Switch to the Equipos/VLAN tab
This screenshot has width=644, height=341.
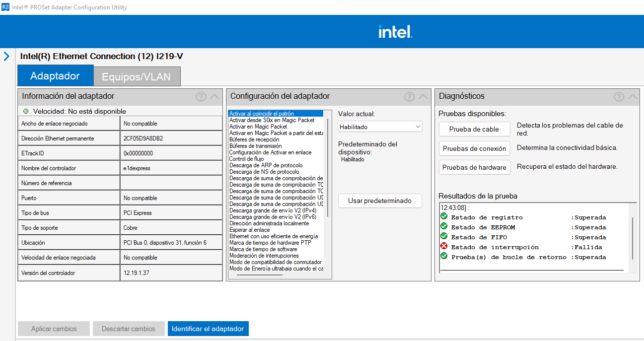click(137, 77)
